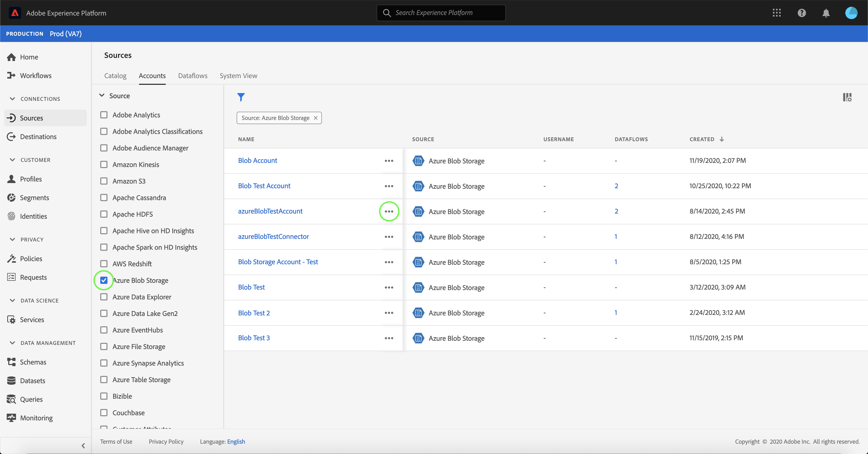Switch to the Catalog tab

pyautogui.click(x=115, y=75)
